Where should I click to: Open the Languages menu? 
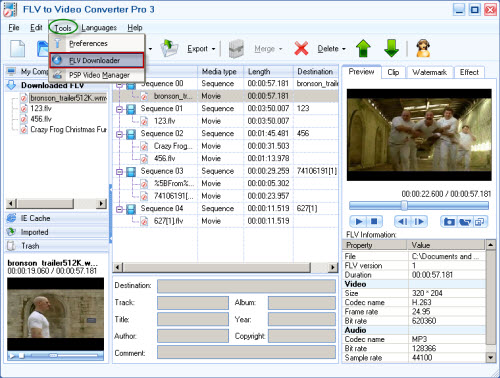tap(99, 28)
